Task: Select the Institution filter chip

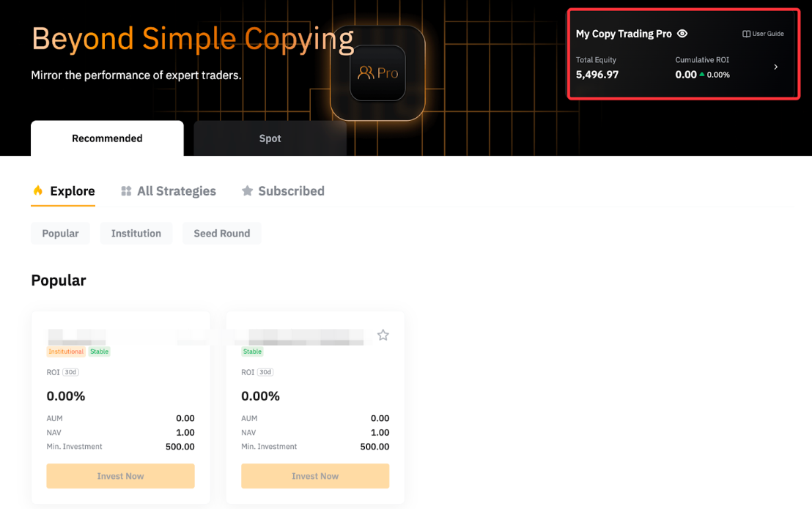Action: pos(136,234)
